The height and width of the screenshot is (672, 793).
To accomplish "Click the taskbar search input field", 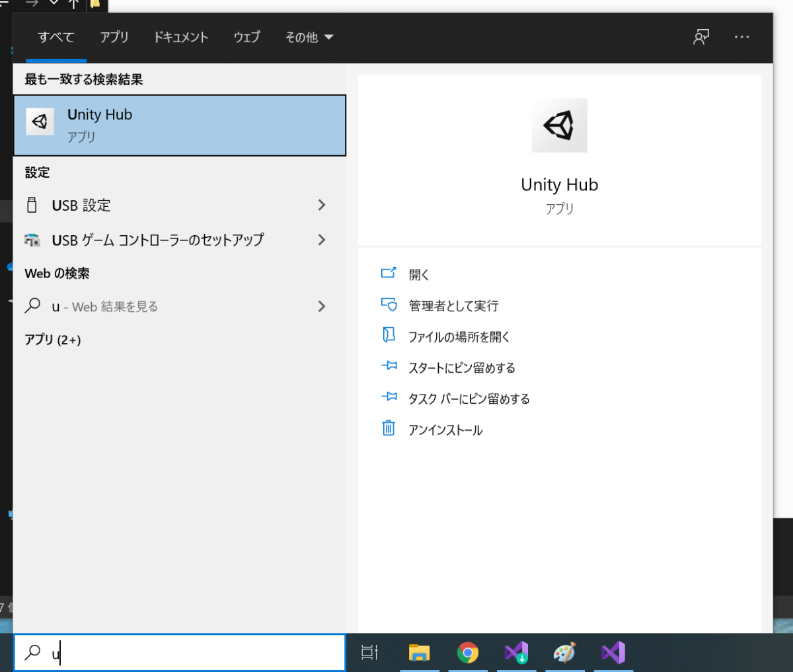I will tap(179, 653).
